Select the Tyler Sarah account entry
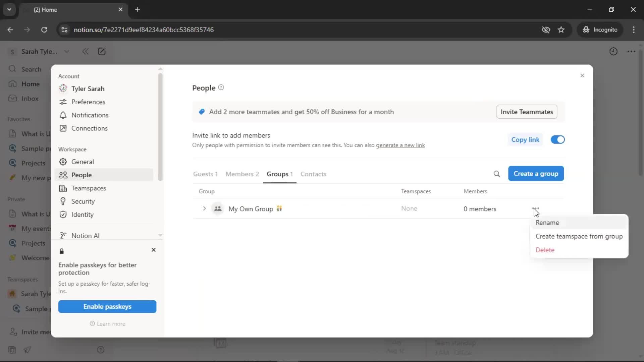The height and width of the screenshot is (362, 644). (88, 88)
